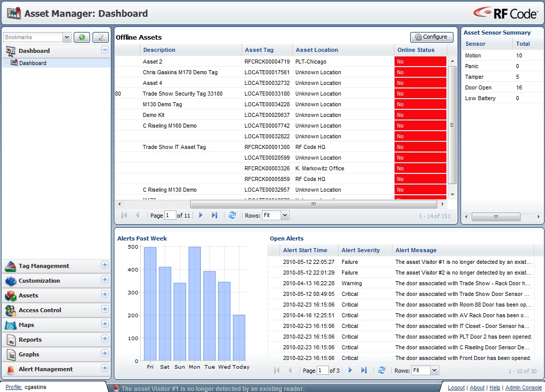This screenshot has height=392, width=545.
Task: Expand the Customization section
Action: (105, 280)
